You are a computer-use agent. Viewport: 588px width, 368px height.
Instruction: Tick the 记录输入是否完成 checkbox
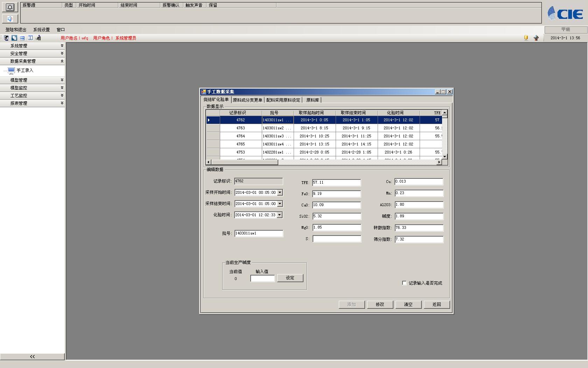coord(404,283)
